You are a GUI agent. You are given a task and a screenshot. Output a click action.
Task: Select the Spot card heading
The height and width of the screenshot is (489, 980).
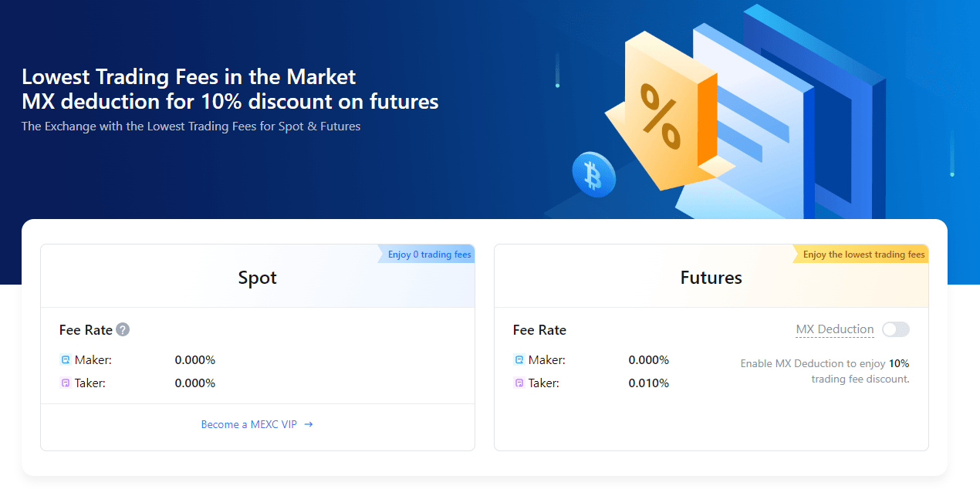258,278
